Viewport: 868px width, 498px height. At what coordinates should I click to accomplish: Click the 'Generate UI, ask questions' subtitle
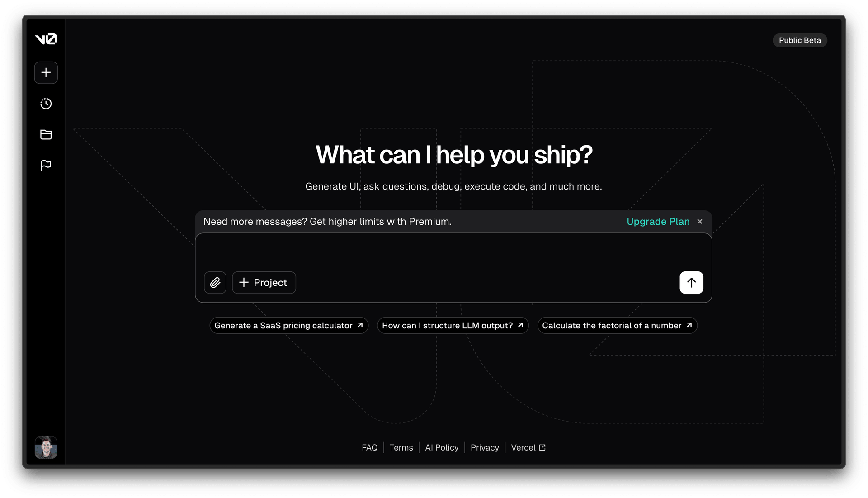[453, 186]
